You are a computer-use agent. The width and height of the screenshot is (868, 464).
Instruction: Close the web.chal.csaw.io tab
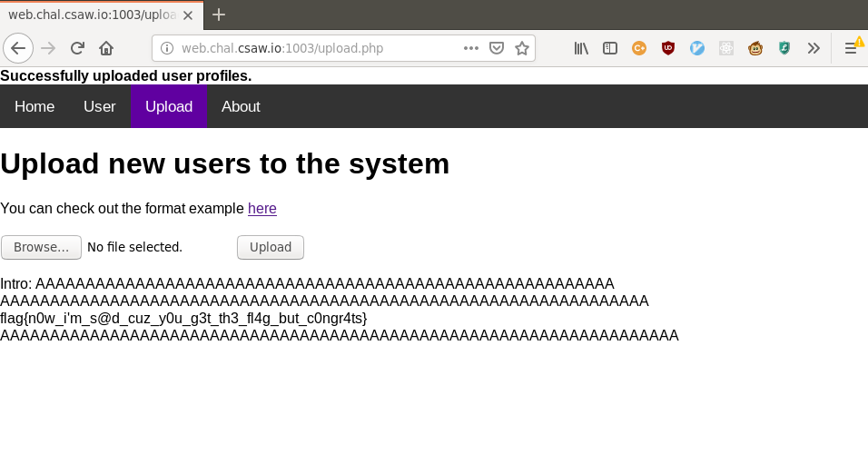[x=188, y=15]
